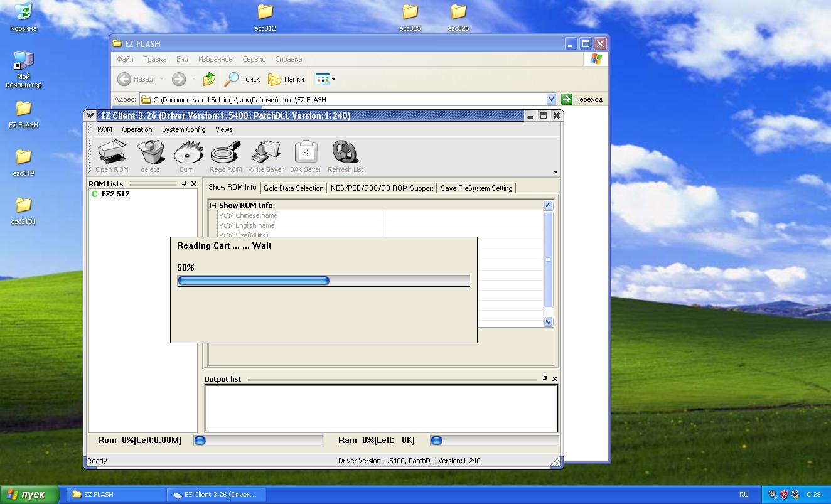Switch to the Gold Data Selection tab
Viewport: 831px width, 504px height.
pos(294,188)
